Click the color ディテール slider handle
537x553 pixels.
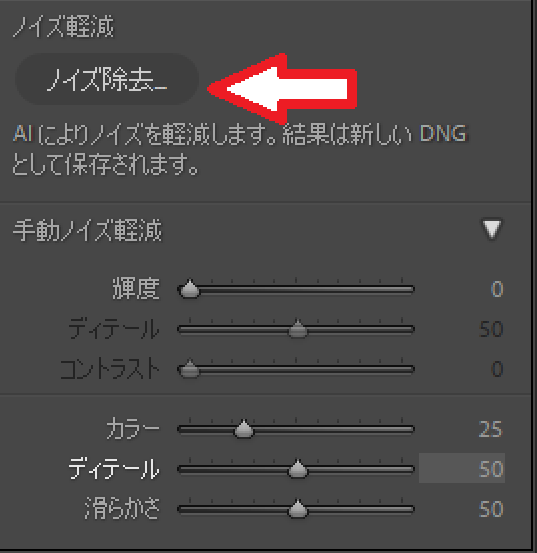pyautogui.click(x=298, y=469)
